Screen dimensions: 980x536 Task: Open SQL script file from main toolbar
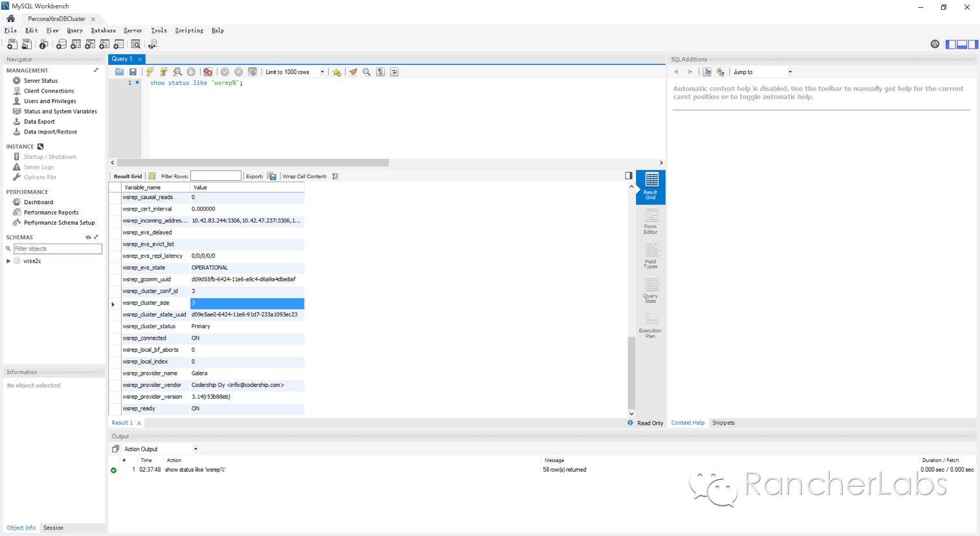tap(27, 44)
